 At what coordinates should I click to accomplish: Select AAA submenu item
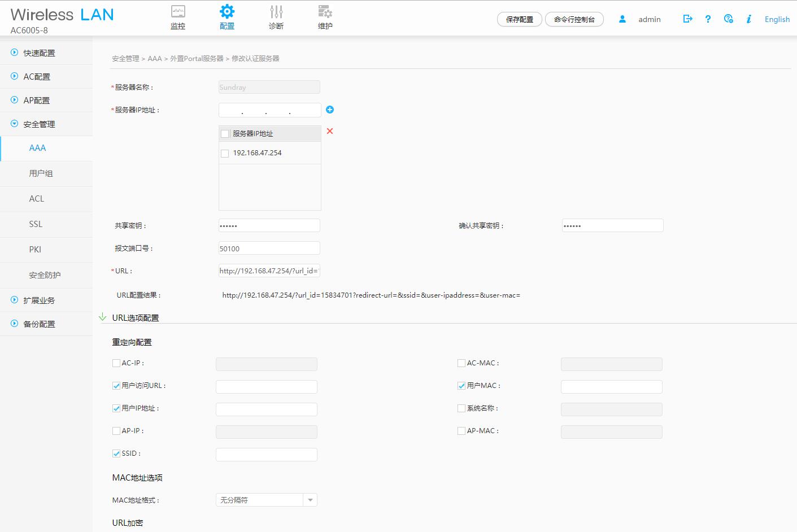tap(46, 149)
